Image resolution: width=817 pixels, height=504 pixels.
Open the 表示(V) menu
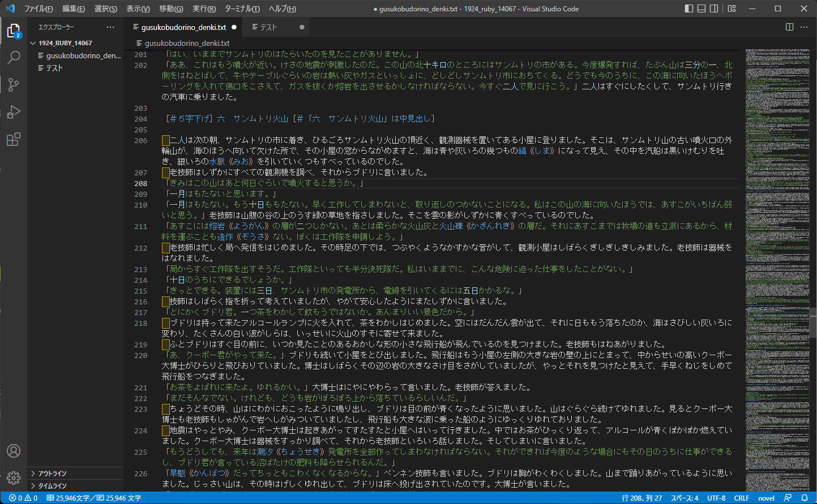click(x=138, y=8)
